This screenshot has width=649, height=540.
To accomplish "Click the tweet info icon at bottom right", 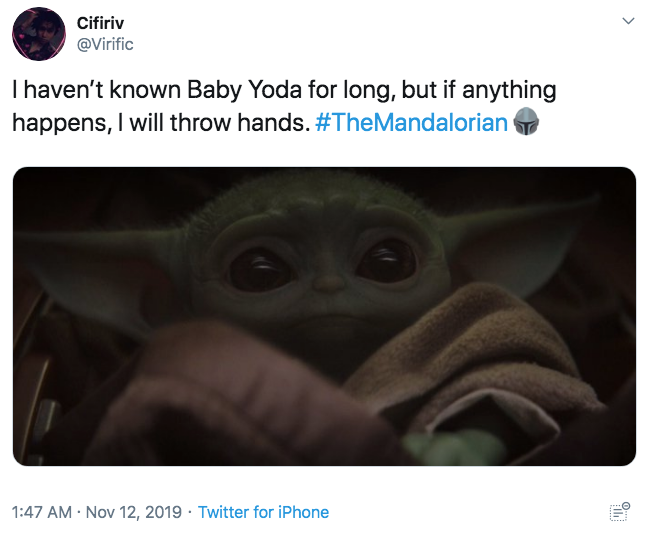I will point(619,511).
